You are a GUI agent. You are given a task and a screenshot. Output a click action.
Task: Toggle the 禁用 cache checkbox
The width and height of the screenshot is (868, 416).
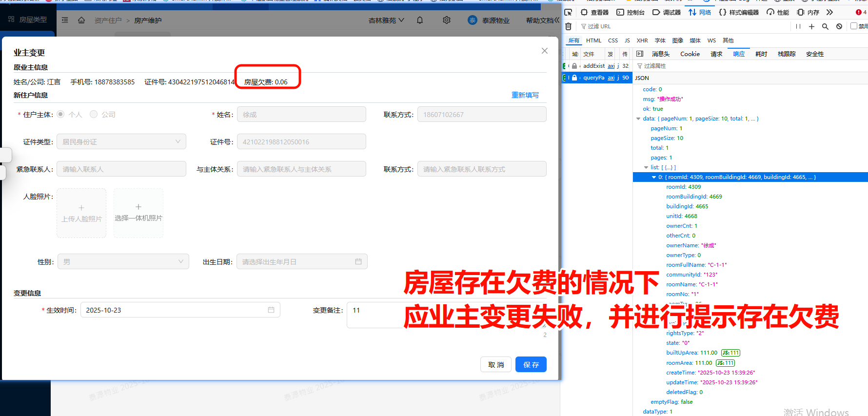point(853,26)
